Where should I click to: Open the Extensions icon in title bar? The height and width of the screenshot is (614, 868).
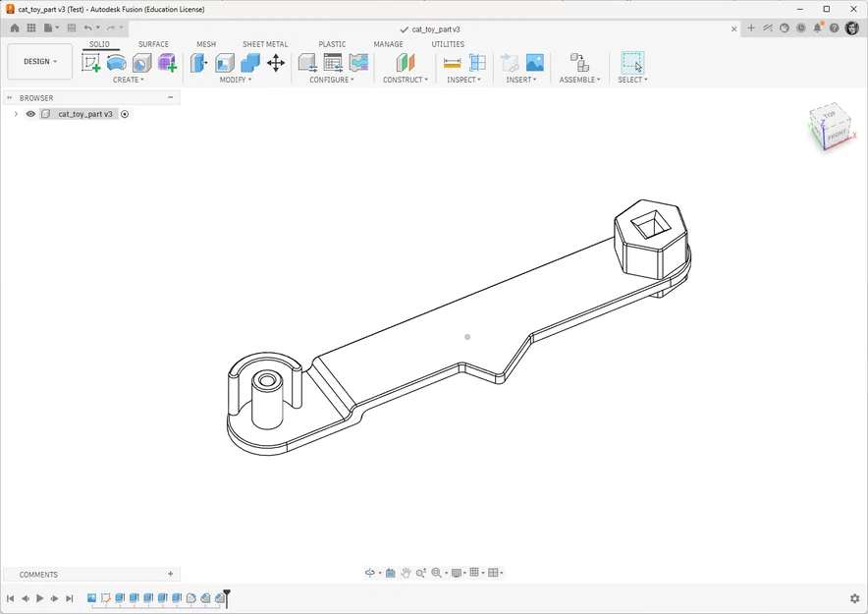768,28
